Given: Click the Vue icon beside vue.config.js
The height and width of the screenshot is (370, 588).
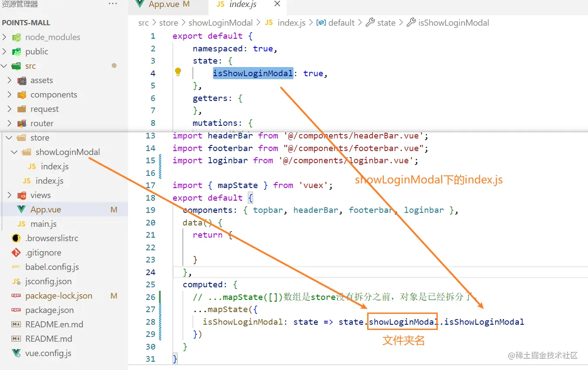Looking at the screenshot, I should [16, 353].
